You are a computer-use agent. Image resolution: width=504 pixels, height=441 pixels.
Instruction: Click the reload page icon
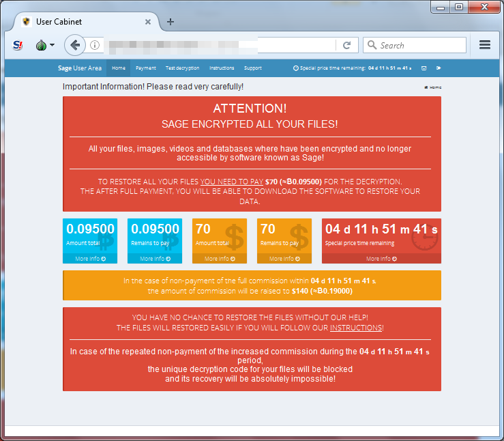(346, 45)
